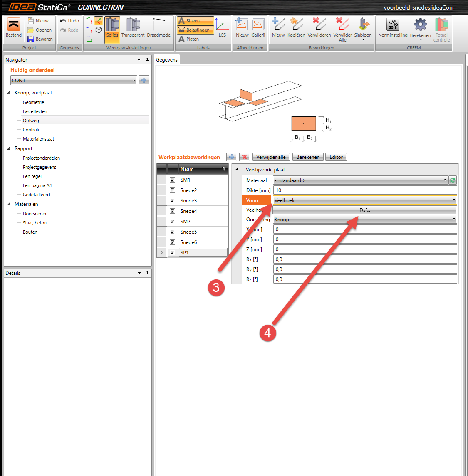Toggle the Snede5 checkbox
468x476 pixels.
pos(173,232)
